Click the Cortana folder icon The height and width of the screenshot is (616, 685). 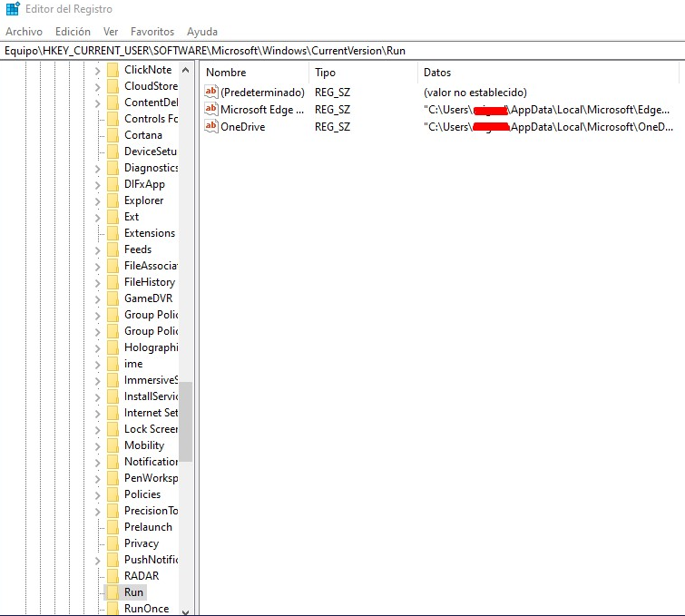(113, 135)
